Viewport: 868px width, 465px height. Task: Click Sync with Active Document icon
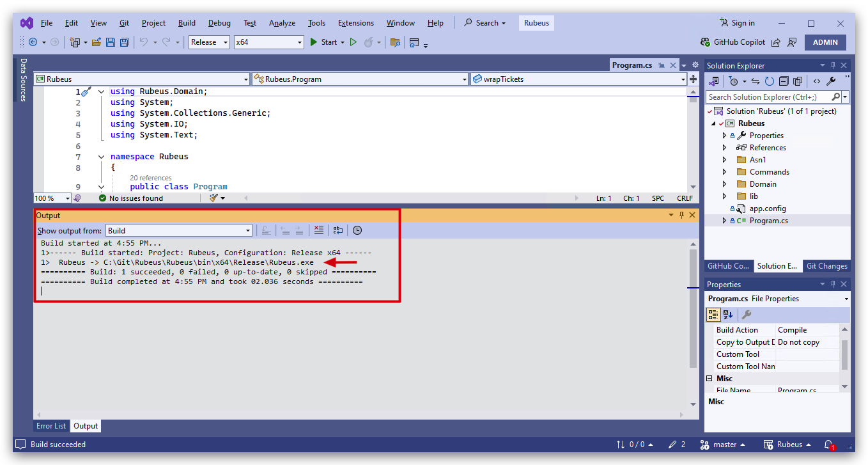coord(756,81)
